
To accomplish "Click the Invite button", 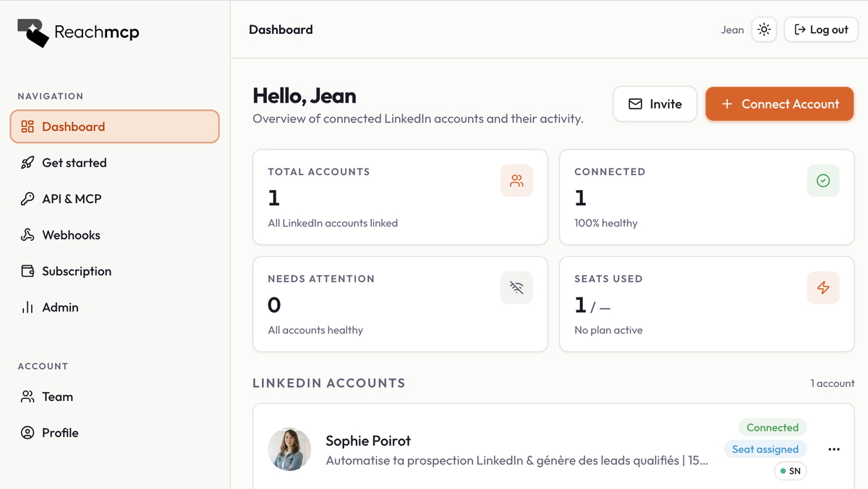I will [x=655, y=104].
